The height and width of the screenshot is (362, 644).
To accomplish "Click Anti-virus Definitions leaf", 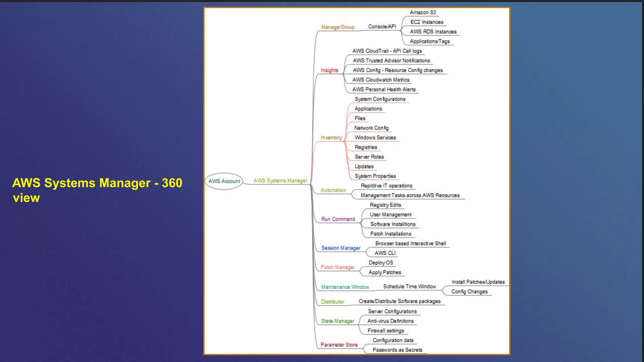I will click(390, 321).
